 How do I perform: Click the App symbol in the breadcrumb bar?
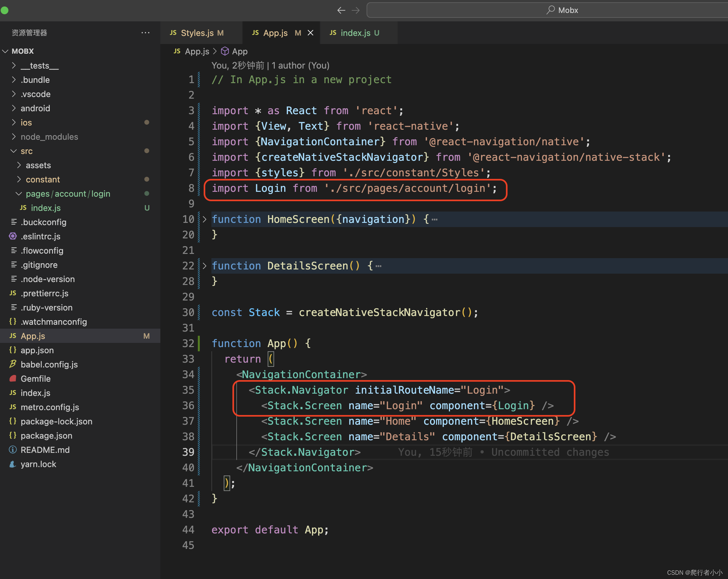click(x=240, y=51)
